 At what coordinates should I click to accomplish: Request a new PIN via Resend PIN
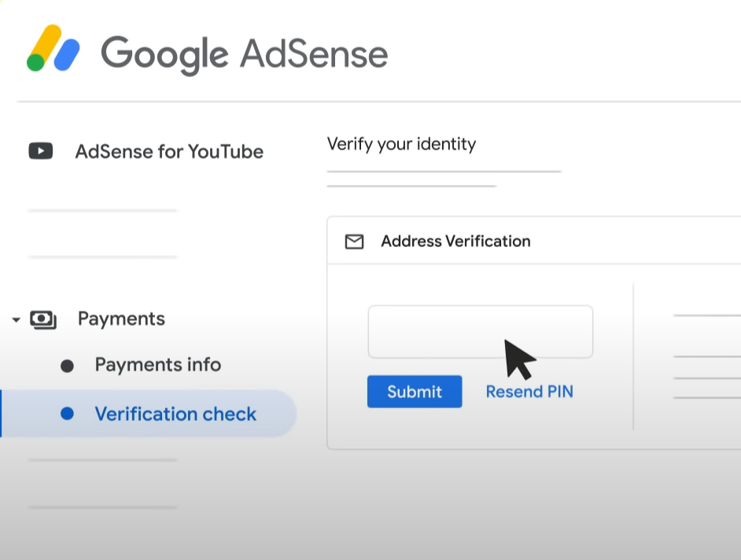coord(529,391)
